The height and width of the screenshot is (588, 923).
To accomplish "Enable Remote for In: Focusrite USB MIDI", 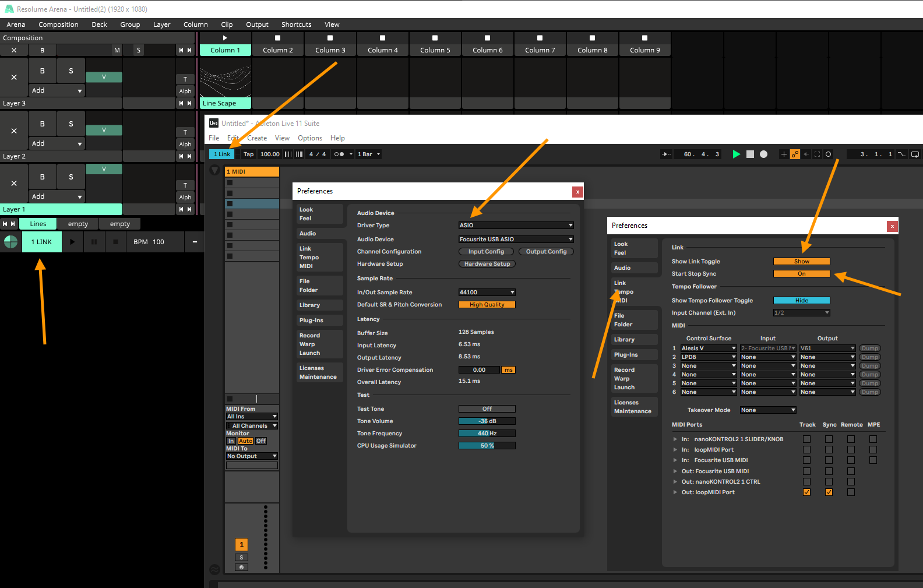I will click(851, 460).
